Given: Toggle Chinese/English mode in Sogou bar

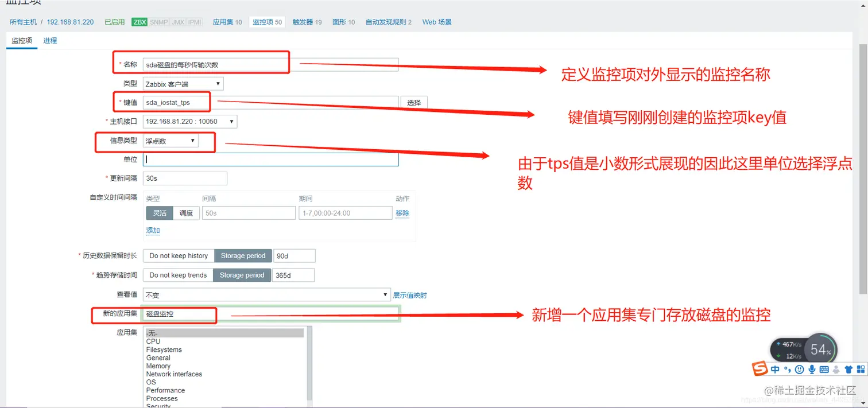Looking at the screenshot, I should (776, 369).
